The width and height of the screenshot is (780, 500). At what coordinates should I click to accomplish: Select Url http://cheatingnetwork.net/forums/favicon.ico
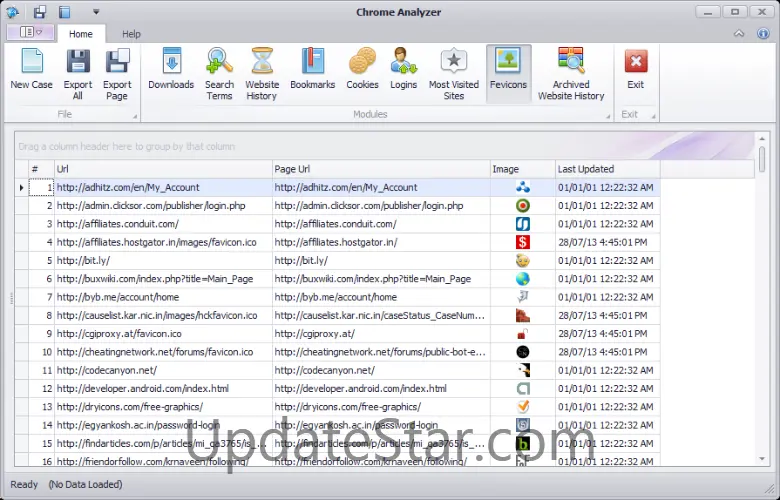coord(163,352)
